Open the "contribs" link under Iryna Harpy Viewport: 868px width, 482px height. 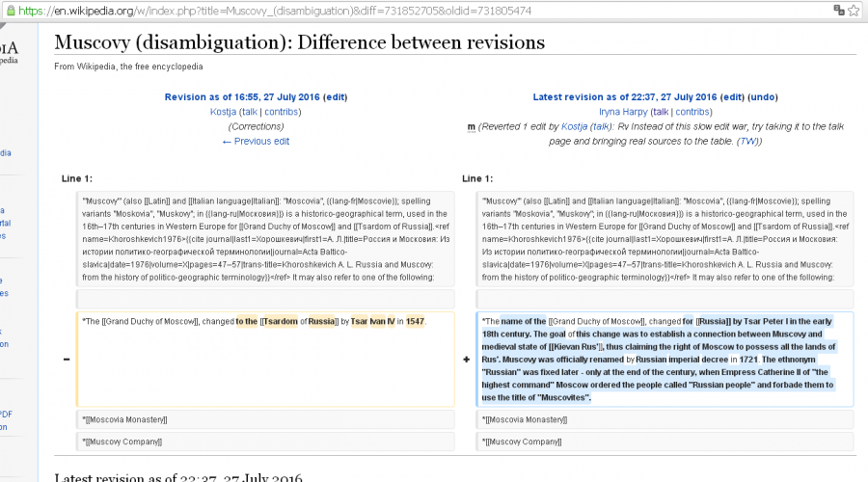[694, 112]
